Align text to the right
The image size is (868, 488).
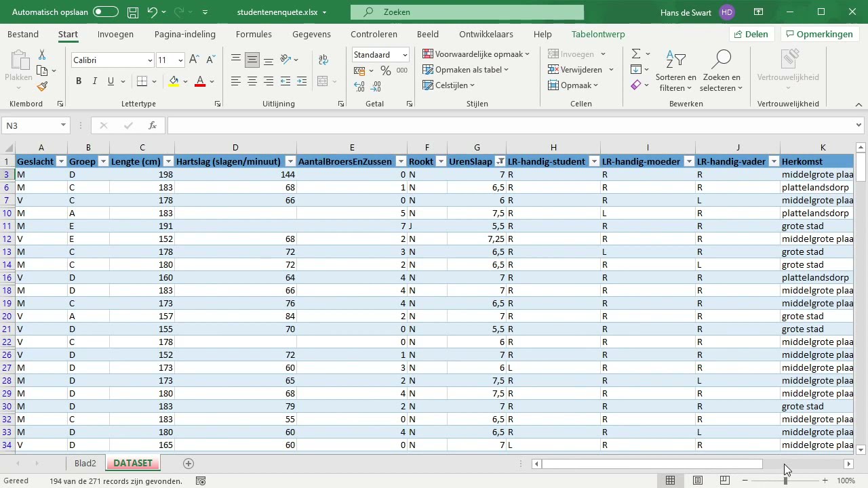269,81
